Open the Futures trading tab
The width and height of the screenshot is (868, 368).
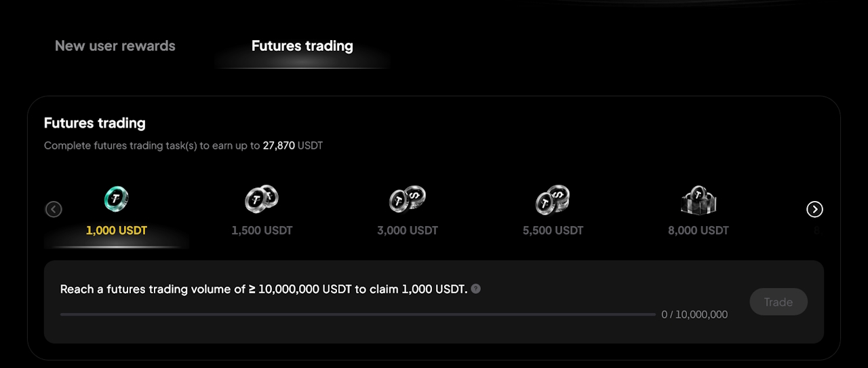(x=302, y=46)
